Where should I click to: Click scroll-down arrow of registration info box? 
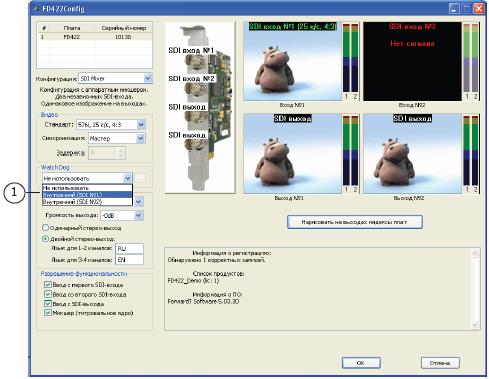(475, 325)
